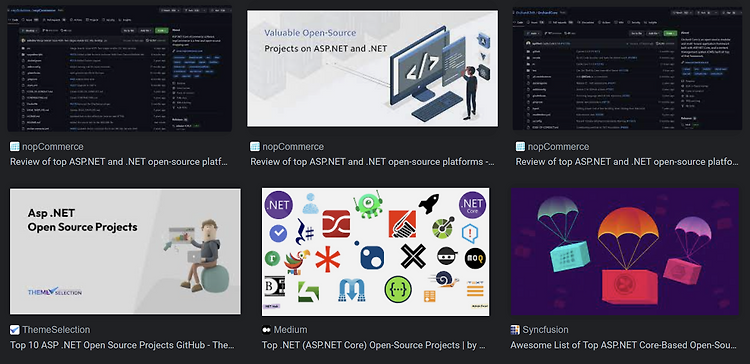This screenshot has height=364, width=750.
Task: Click 'nopCommerce' source name under the OrchardCore repo screenshot
Action: [x=559, y=147]
